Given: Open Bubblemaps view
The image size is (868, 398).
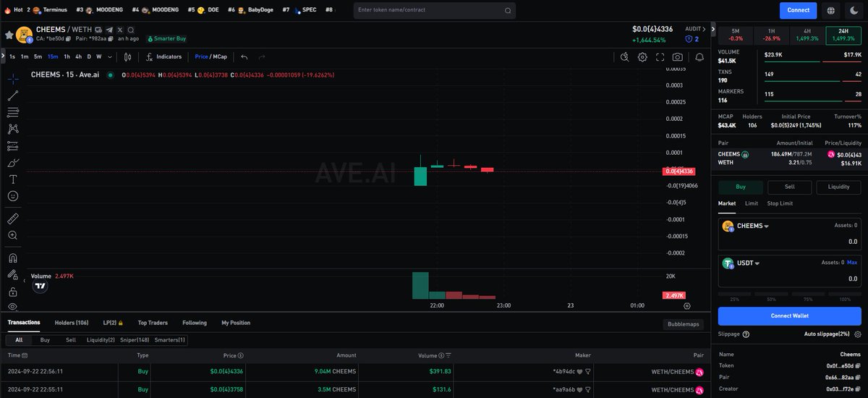Looking at the screenshot, I should pyautogui.click(x=684, y=324).
